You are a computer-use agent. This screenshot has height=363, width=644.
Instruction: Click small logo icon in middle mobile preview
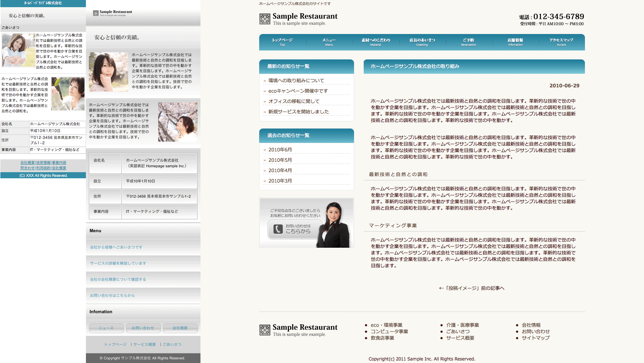pyautogui.click(x=96, y=13)
